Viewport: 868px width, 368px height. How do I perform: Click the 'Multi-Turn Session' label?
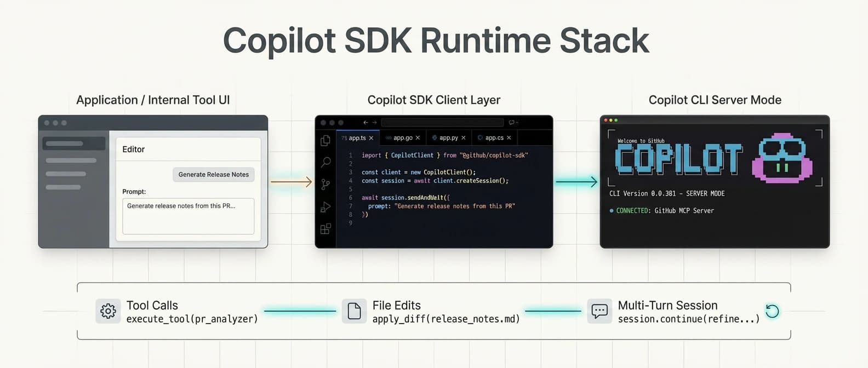click(x=667, y=305)
